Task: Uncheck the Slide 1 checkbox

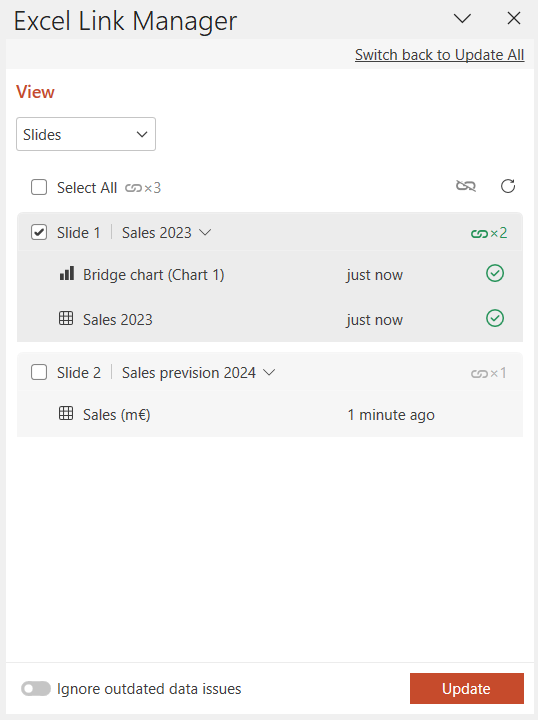Action: click(x=39, y=232)
